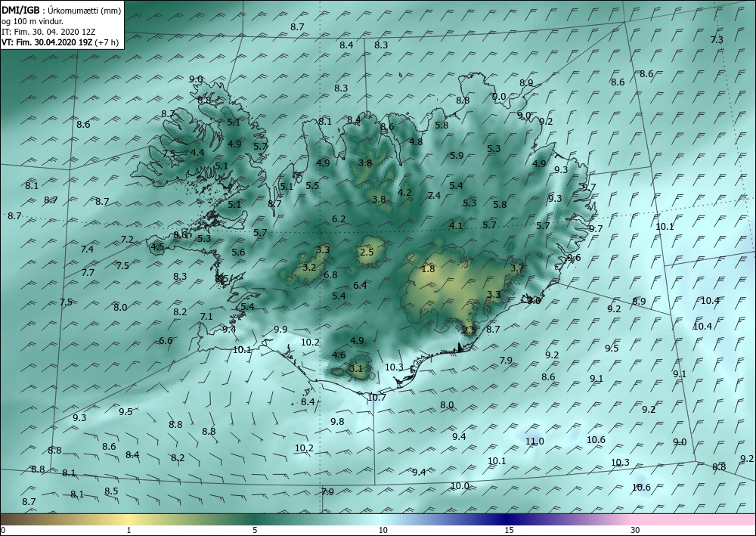
Task: Click the 4.2 value on the map
Action: (x=404, y=192)
